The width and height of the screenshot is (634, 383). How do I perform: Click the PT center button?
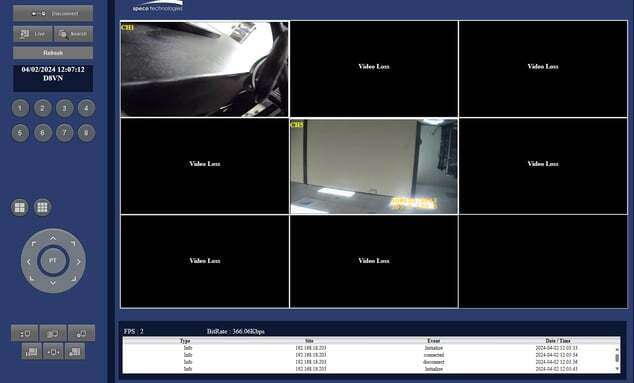(53, 260)
